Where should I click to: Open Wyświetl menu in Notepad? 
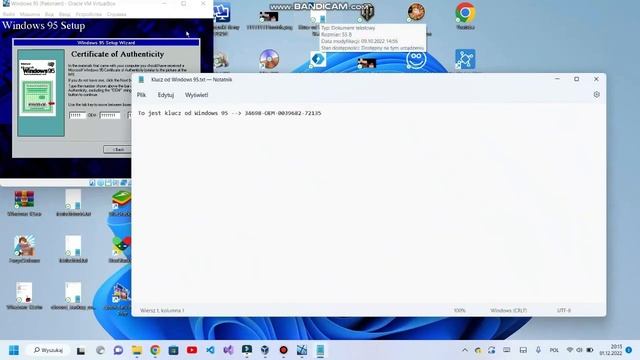click(196, 95)
